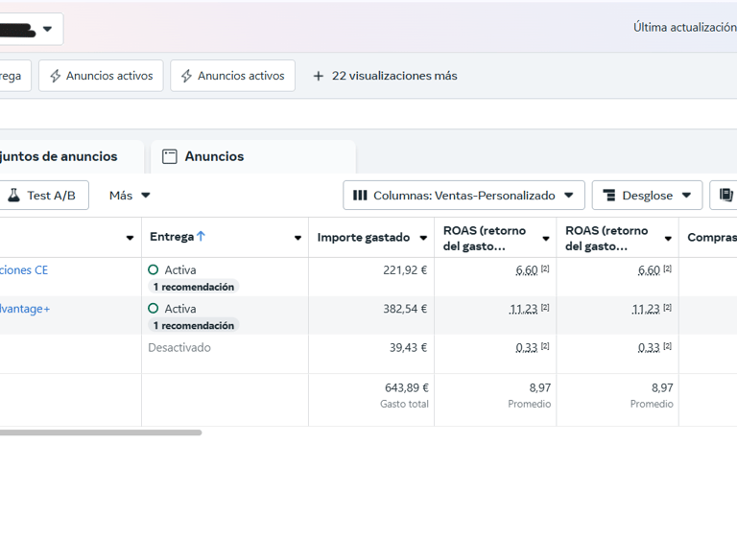Click the breakdown icon next to Desglose
The width and height of the screenshot is (737, 560).
tap(608, 196)
